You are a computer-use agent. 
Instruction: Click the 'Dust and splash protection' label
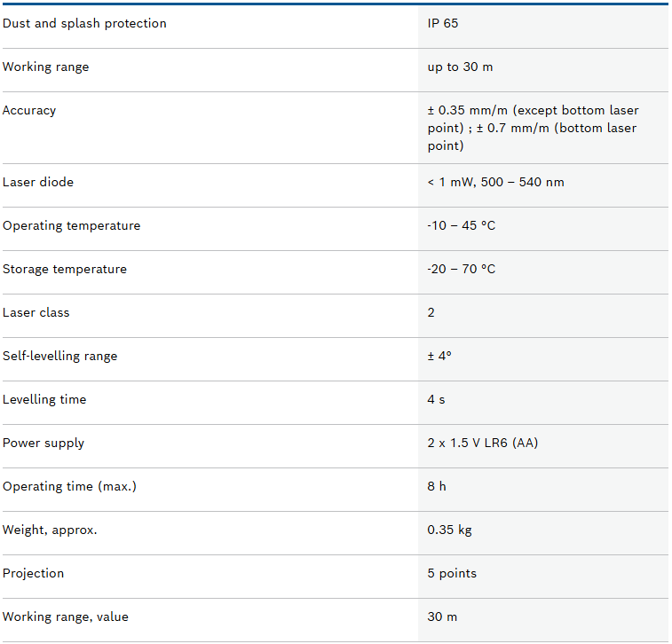click(84, 24)
